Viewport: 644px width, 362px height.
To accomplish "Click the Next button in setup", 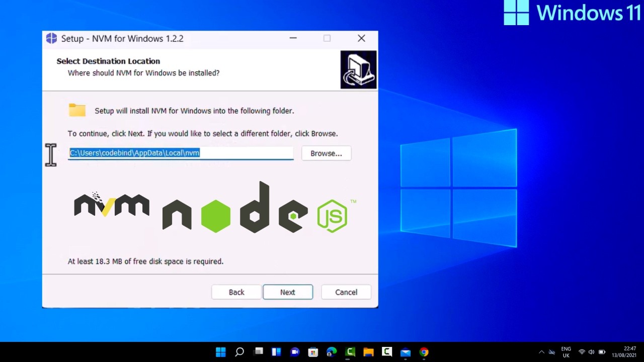I will [288, 292].
